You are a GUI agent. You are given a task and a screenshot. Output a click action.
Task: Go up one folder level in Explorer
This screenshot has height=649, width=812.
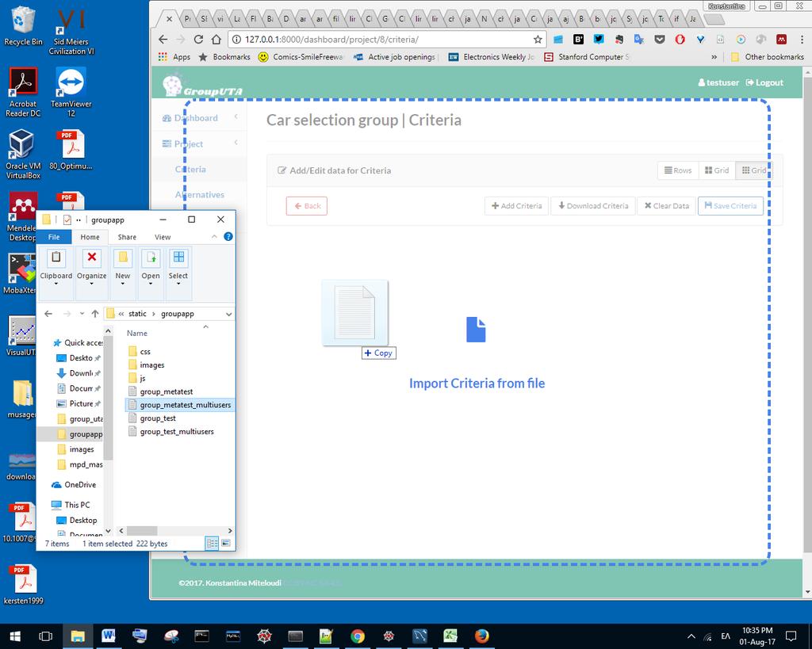pos(95,314)
